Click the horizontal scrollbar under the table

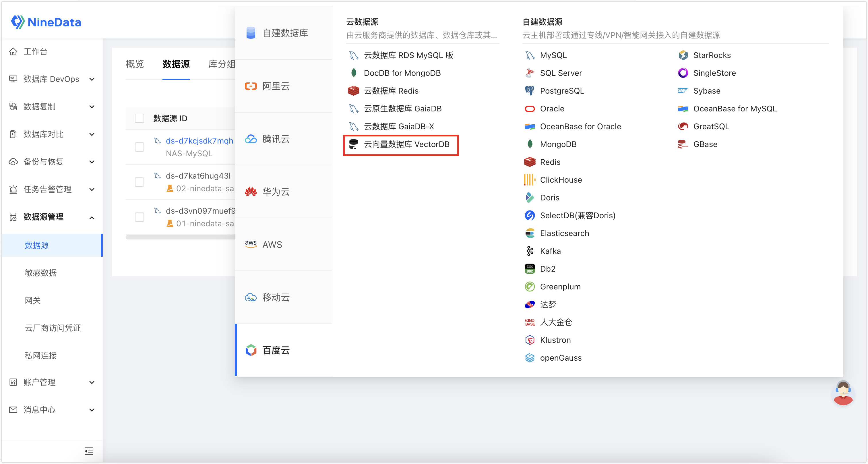pyautogui.click(x=180, y=237)
